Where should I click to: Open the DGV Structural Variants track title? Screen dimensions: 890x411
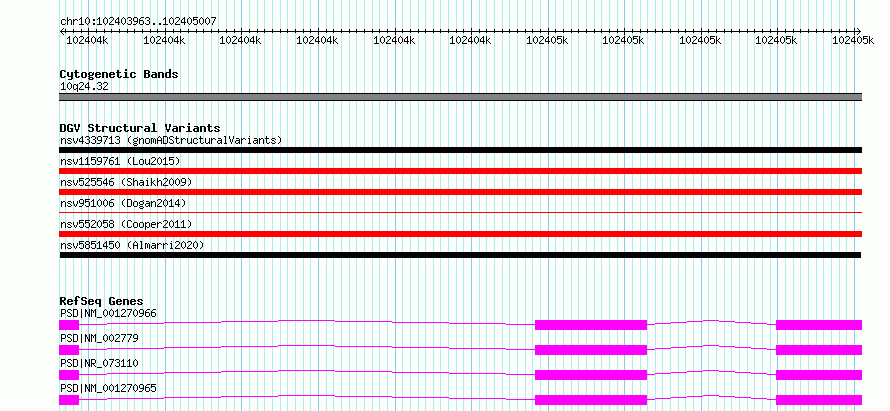(140, 128)
